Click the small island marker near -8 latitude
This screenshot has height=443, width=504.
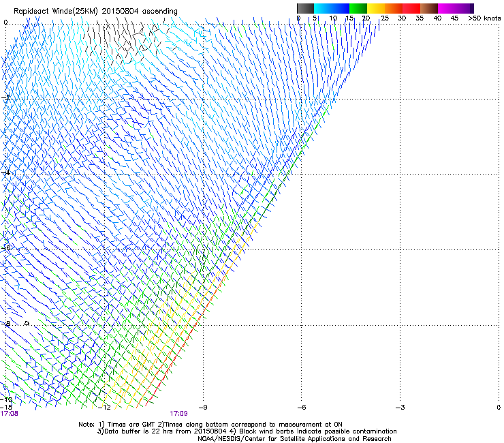27,323
